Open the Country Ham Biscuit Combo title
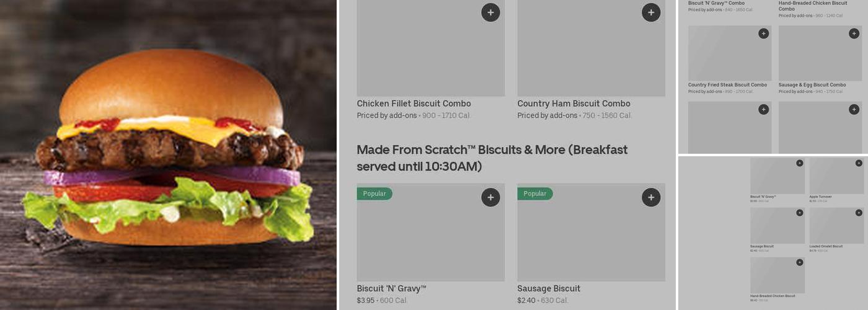The height and width of the screenshot is (310, 868). click(x=573, y=104)
